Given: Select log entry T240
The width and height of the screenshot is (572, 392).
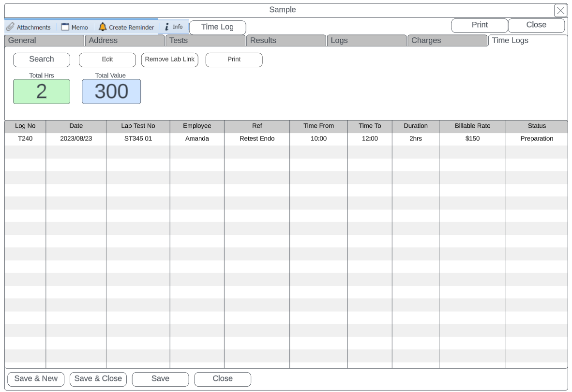Looking at the screenshot, I should tap(25, 139).
